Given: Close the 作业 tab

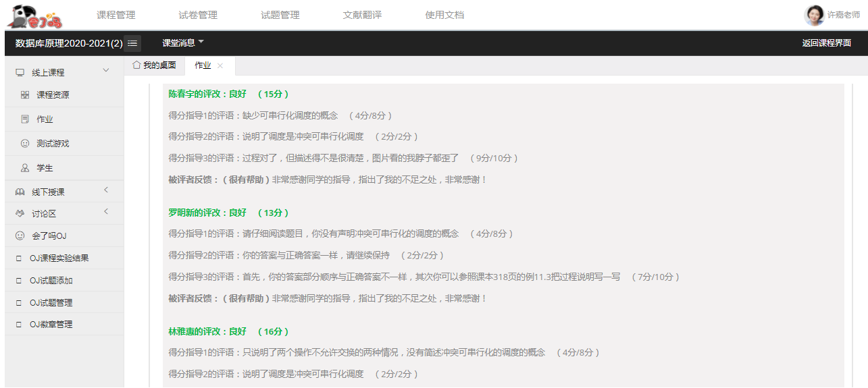Looking at the screenshot, I should click(220, 66).
